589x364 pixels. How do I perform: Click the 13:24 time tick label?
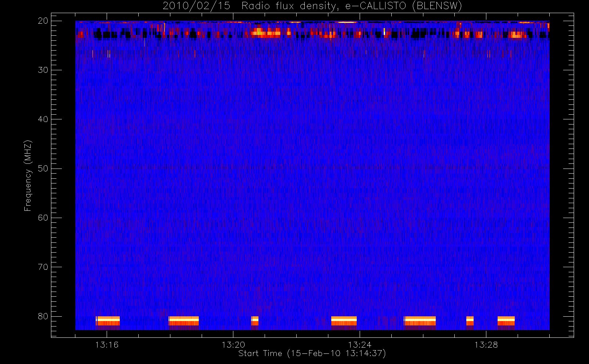click(360, 345)
